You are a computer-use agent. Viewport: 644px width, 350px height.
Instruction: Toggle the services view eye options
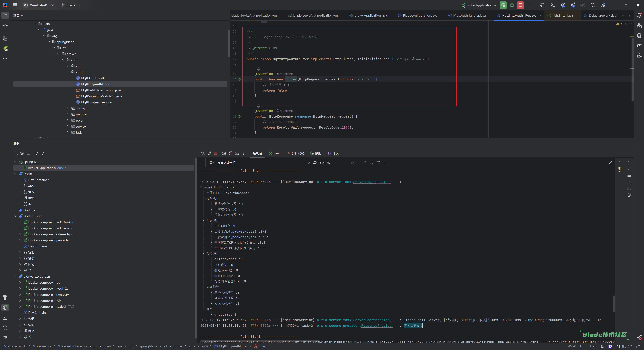[x=22, y=153]
